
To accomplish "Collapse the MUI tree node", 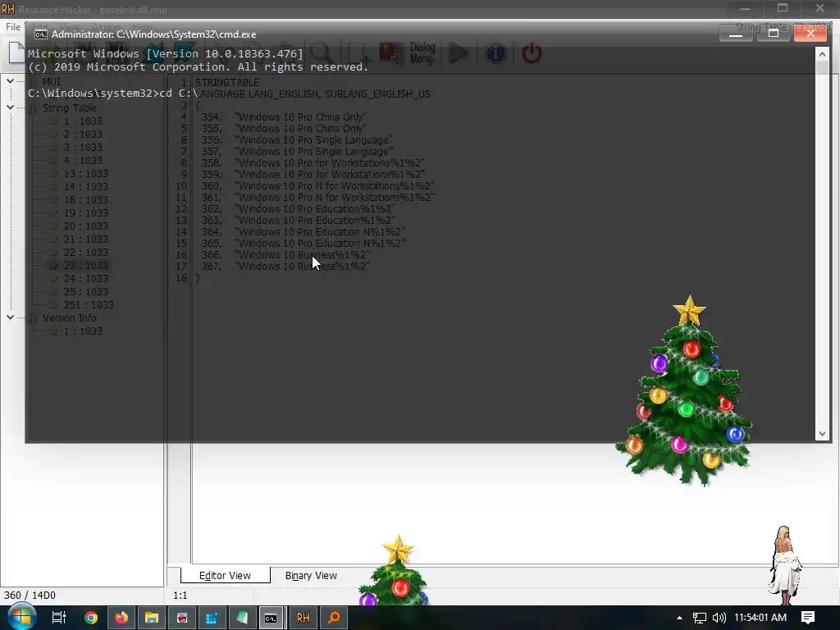I will 10,81.
